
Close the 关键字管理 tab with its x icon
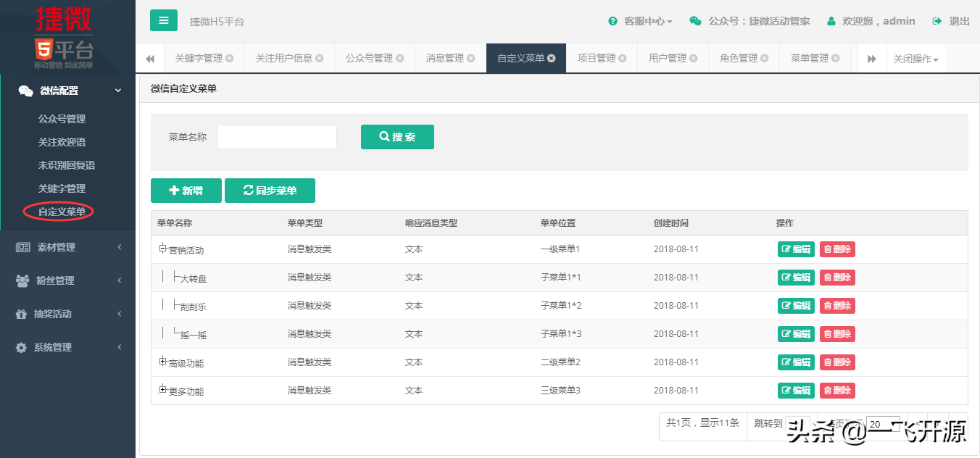coord(230,59)
